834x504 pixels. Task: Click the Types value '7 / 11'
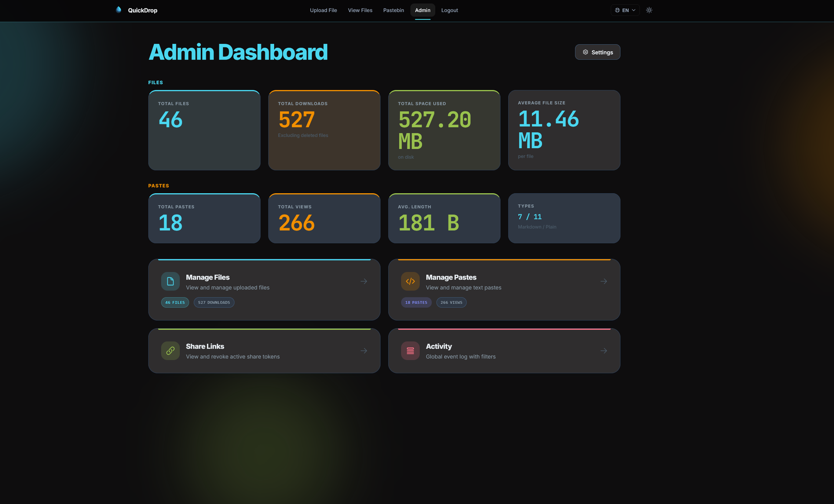(x=530, y=217)
